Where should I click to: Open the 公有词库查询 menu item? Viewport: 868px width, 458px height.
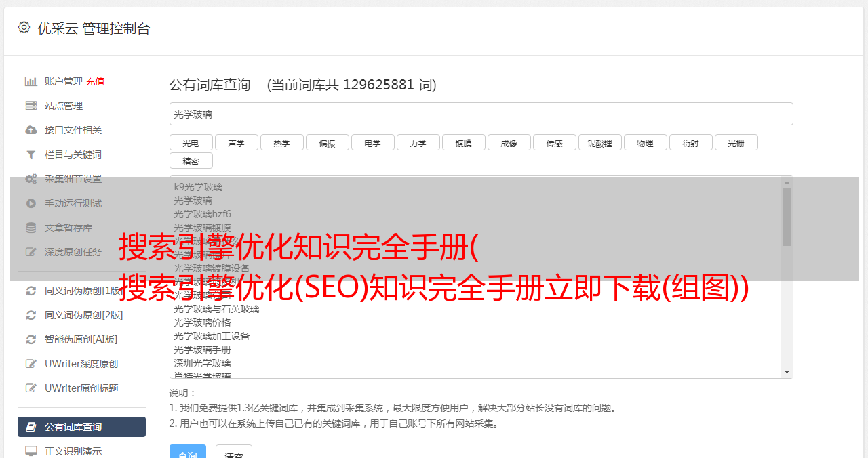[81, 427]
